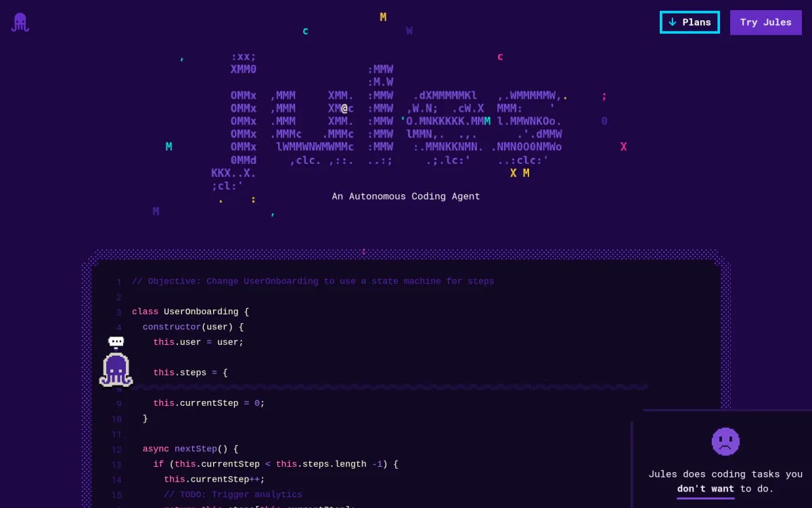Click the '// TODO: Trigger analytics' comment
This screenshot has width=812, height=508.
coord(233,494)
